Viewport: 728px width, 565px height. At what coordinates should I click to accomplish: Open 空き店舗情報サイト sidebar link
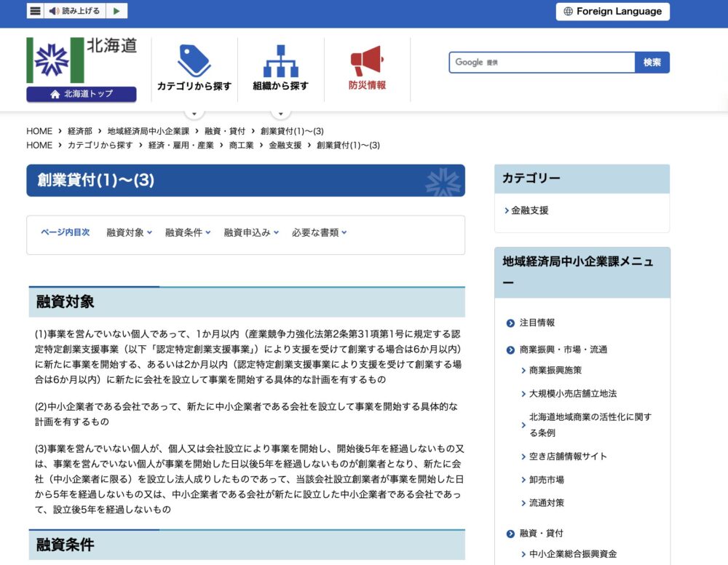(568, 457)
